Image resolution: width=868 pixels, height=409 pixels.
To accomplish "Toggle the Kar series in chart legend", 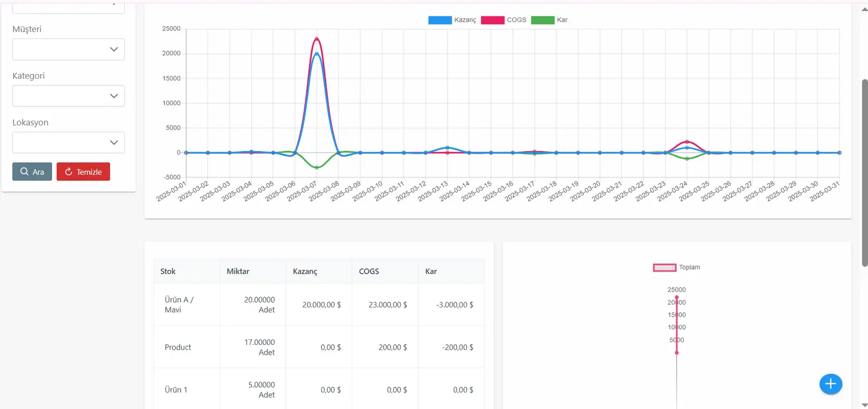I will point(549,20).
